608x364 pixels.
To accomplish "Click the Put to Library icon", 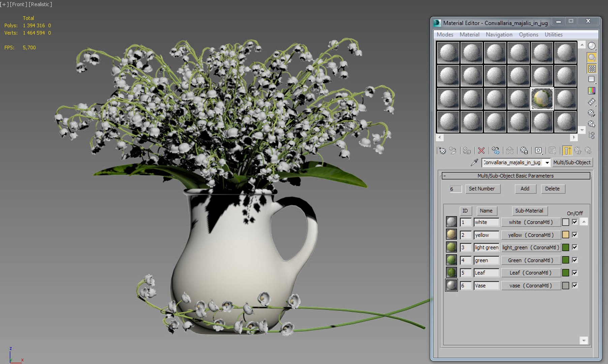I will pos(524,151).
